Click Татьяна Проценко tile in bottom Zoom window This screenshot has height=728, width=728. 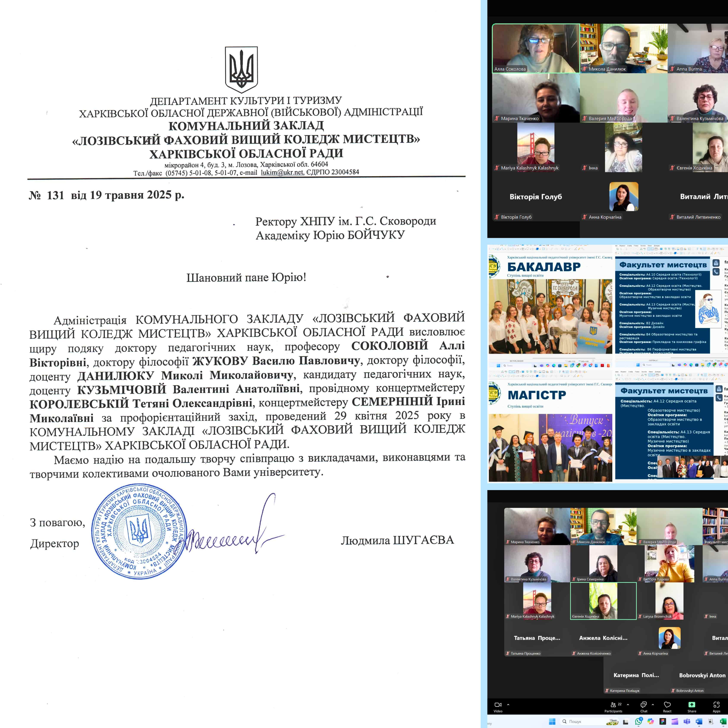tap(537, 638)
